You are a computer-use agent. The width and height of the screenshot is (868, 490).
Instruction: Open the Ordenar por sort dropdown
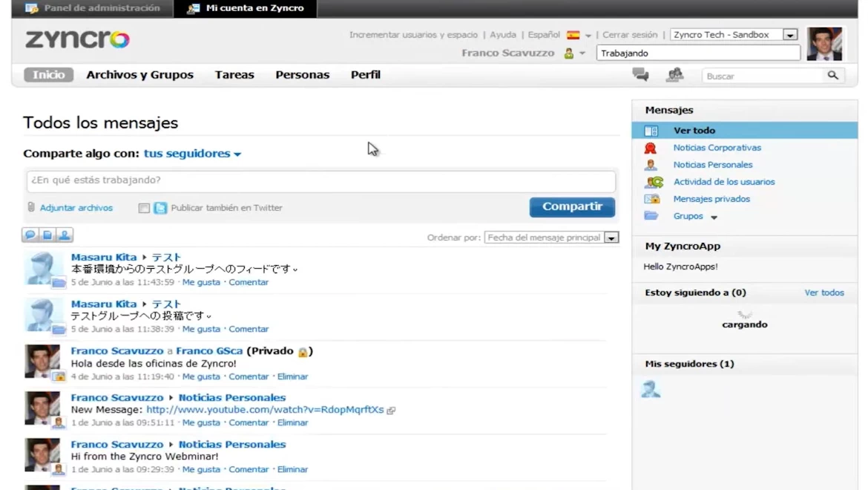coord(551,238)
